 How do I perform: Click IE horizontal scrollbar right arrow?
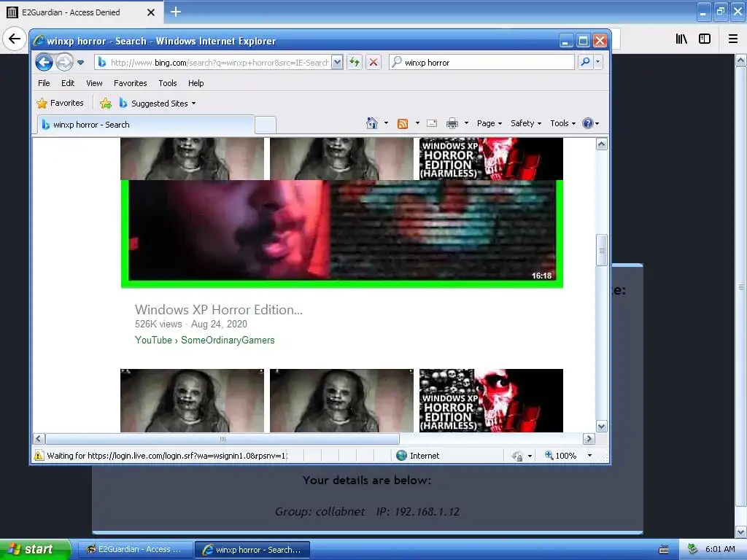589,438
